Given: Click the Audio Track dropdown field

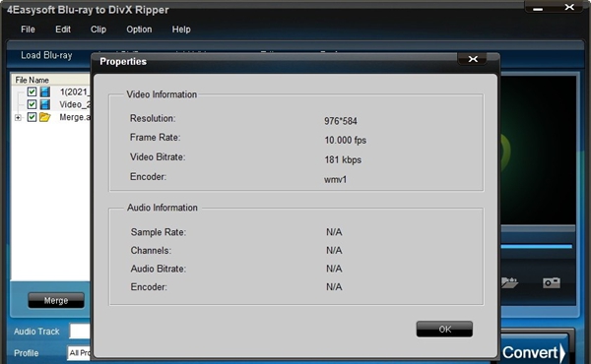Looking at the screenshot, I should click(80, 332).
